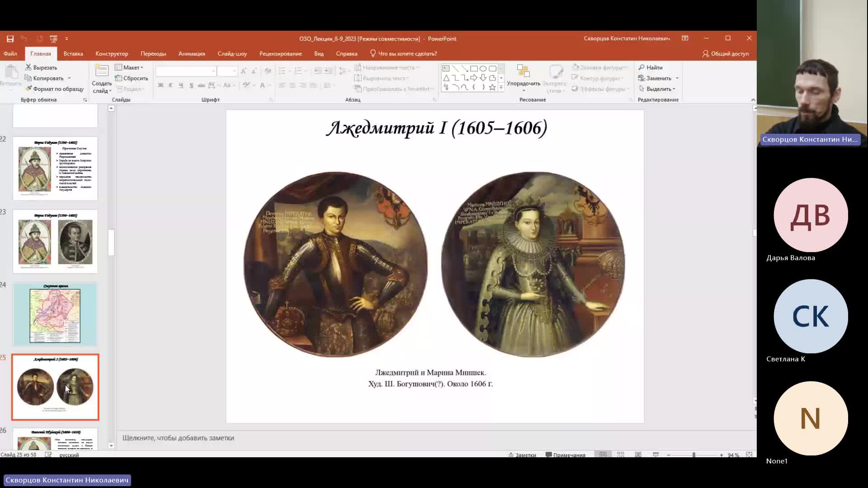The width and height of the screenshot is (868, 488).
Task: Click the Создать слайд icon
Action: coord(102,71)
